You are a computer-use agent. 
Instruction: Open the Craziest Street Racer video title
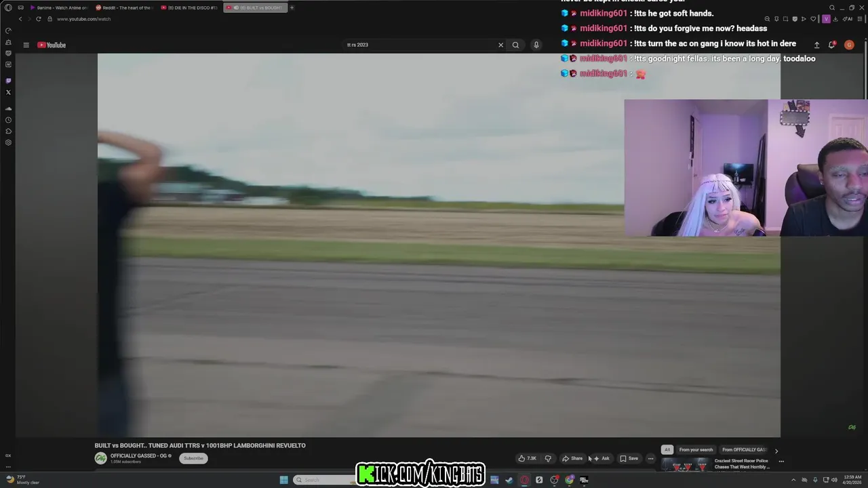[x=742, y=464]
